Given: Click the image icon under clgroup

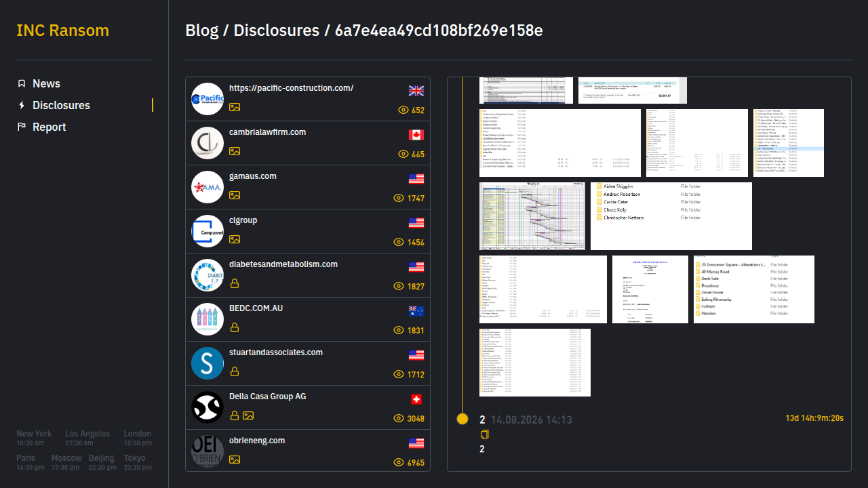Looking at the screenshot, I should coord(235,239).
